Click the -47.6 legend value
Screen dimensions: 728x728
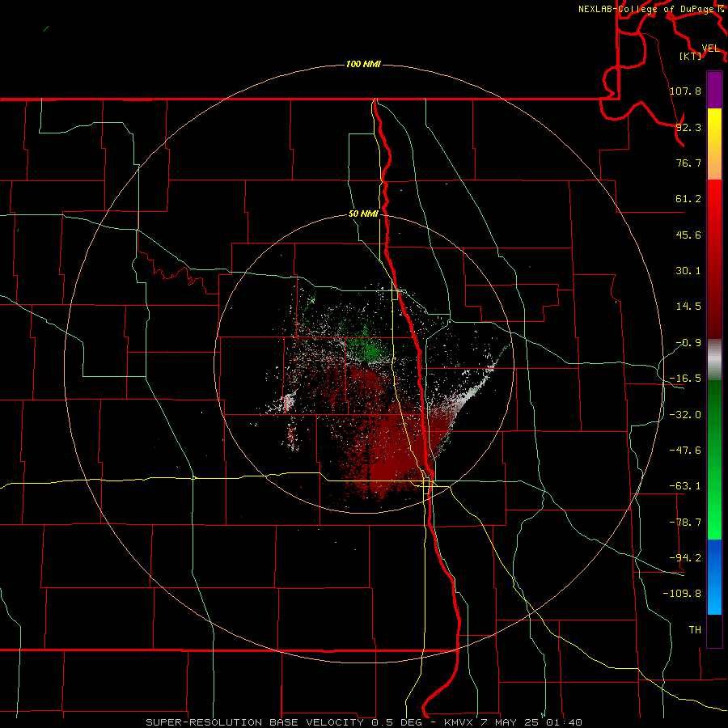(685, 451)
